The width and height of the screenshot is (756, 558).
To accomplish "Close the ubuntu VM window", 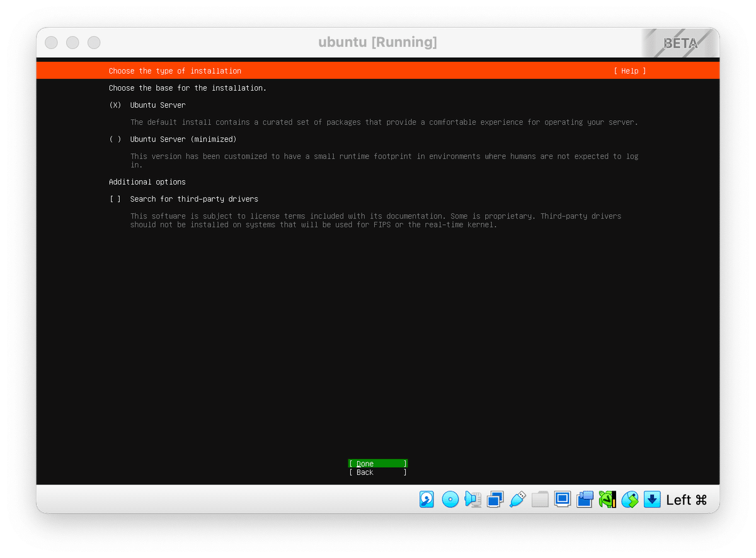I will click(52, 42).
